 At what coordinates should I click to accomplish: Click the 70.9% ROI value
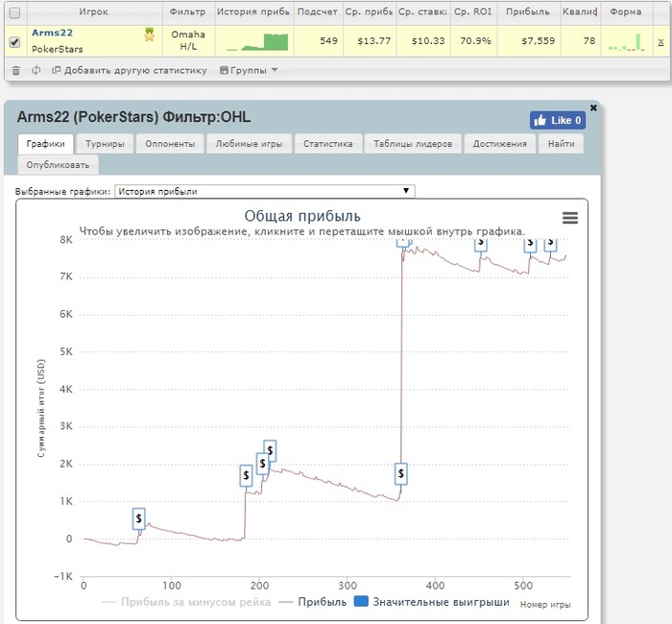coord(475,41)
